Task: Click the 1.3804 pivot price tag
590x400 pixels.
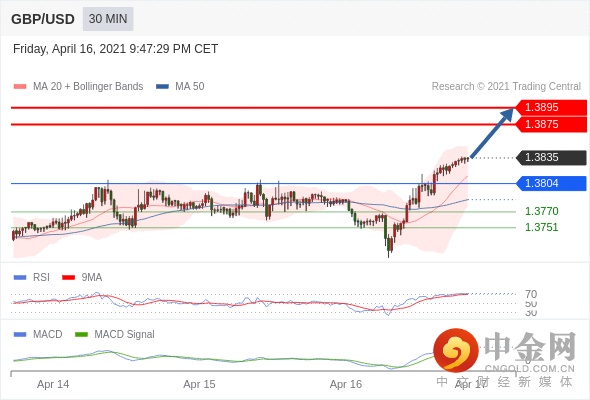Action: click(x=551, y=183)
